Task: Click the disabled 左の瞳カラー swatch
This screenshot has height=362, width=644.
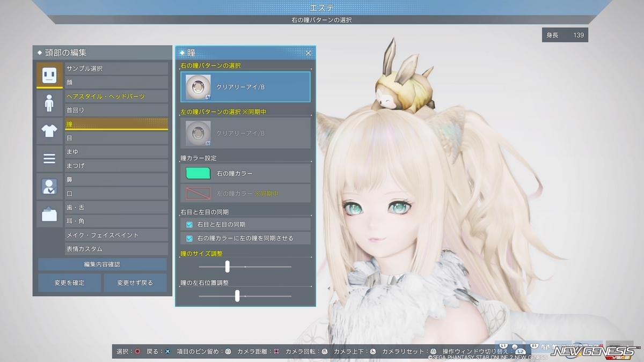Action: (197, 193)
